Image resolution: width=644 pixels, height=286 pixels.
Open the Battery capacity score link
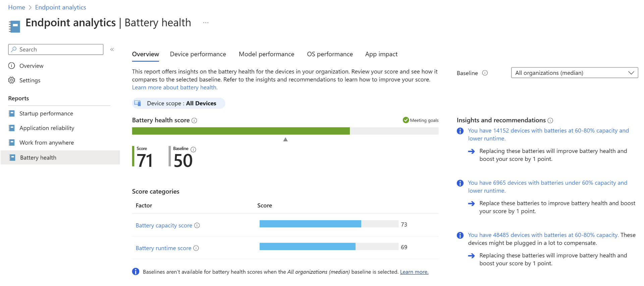[164, 226]
